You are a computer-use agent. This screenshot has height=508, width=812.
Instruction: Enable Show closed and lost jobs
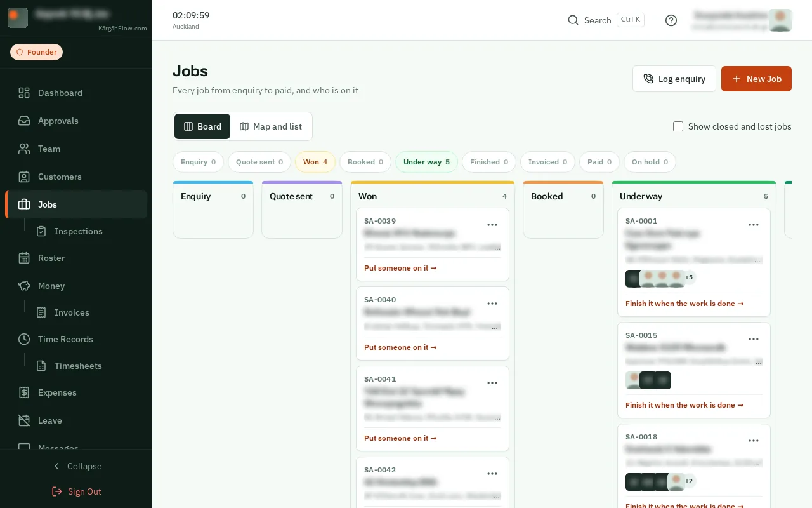coord(678,126)
